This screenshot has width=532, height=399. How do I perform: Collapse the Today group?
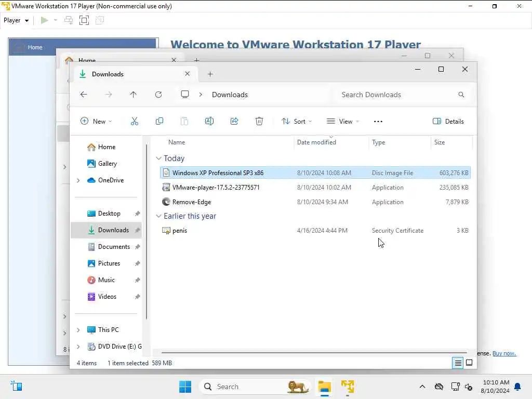point(158,158)
